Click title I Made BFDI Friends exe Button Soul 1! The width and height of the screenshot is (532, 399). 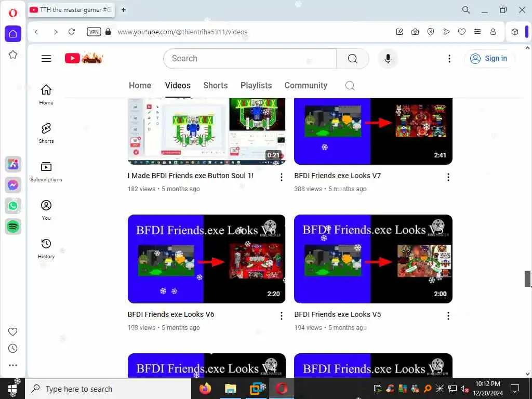coord(191,176)
